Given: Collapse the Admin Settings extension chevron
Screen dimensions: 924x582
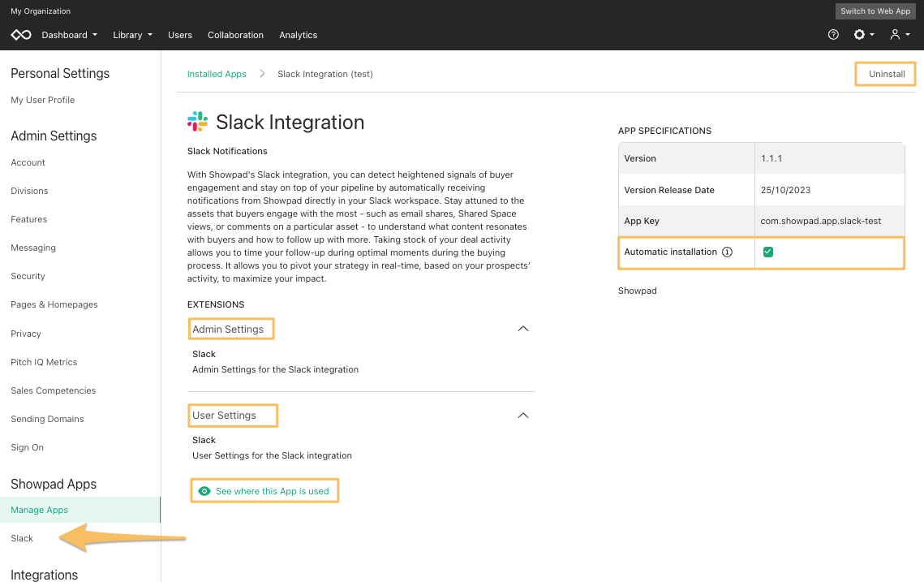Looking at the screenshot, I should [522, 329].
